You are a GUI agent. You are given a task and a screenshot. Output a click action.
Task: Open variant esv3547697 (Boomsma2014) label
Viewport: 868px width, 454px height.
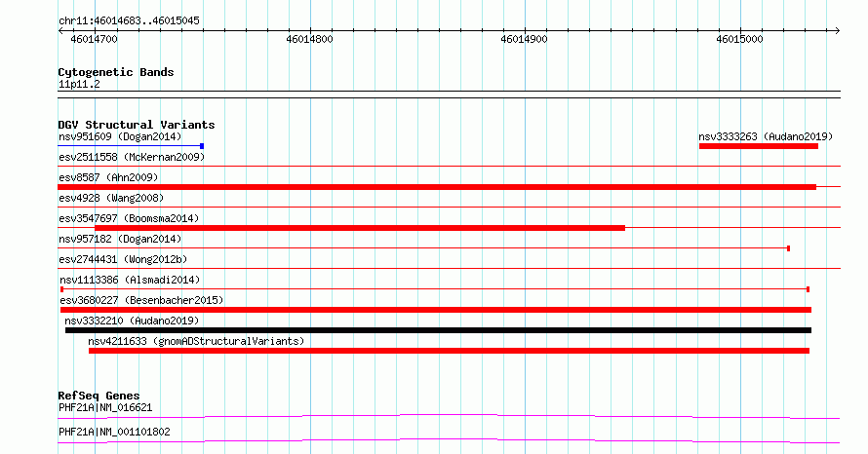pos(129,218)
